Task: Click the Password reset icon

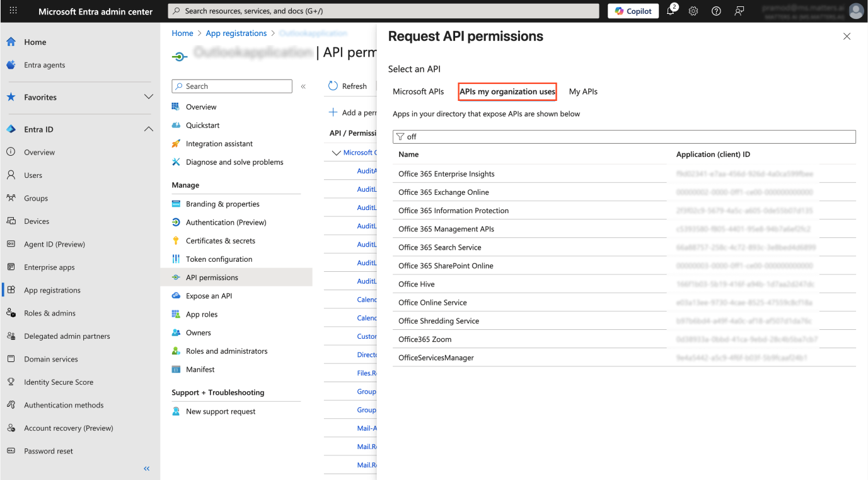Action: [x=11, y=451]
